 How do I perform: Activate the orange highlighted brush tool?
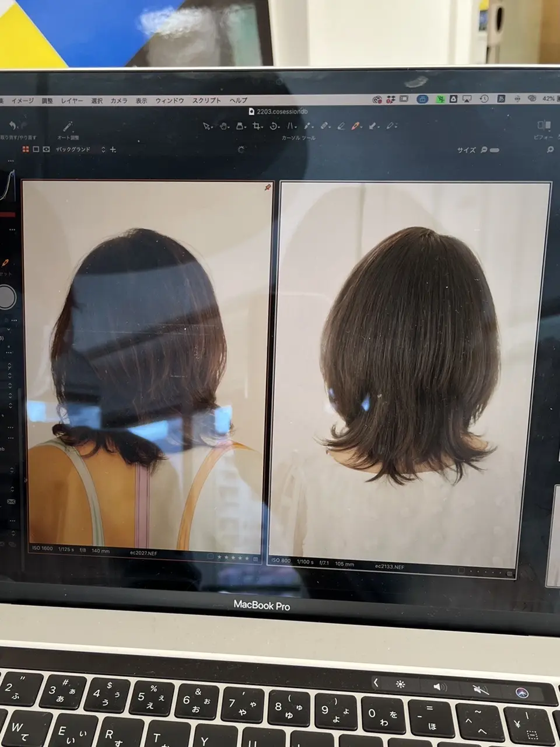tap(356, 126)
